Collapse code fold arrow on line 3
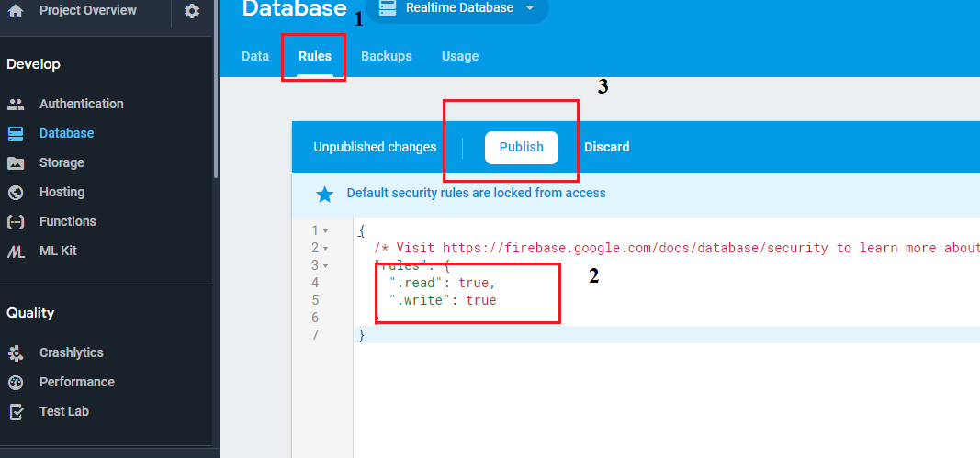The width and height of the screenshot is (980, 458). 326,266
